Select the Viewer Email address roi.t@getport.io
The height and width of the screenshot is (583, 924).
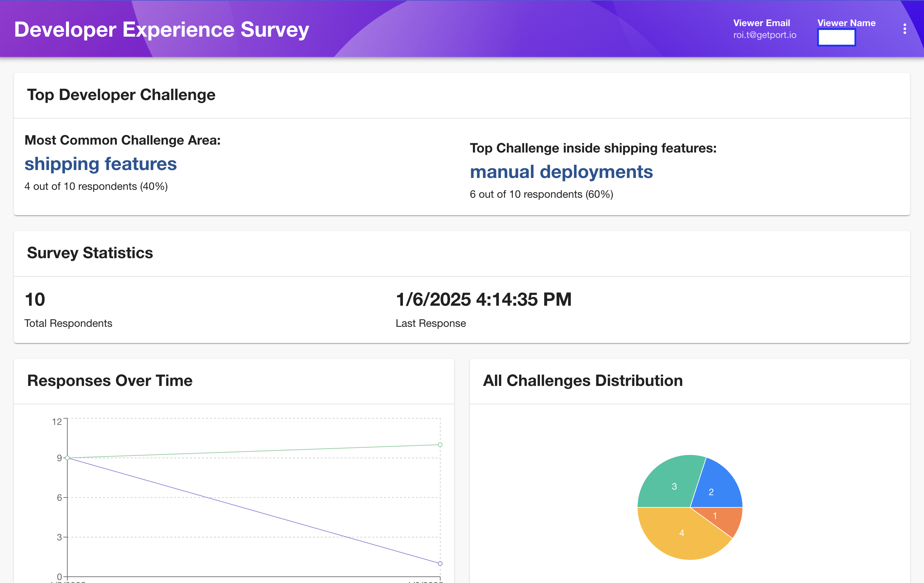click(x=764, y=35)
